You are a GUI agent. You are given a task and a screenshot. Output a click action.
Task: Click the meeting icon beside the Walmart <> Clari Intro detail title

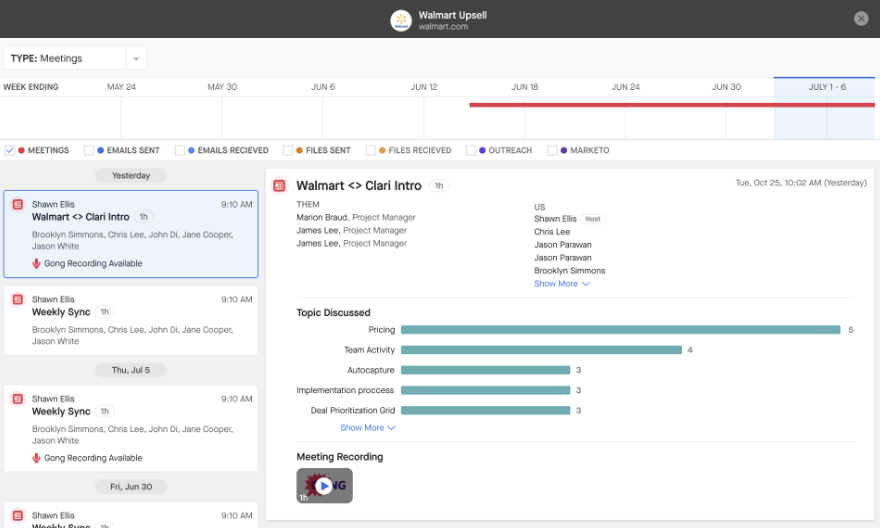pyautogui.click(x=279, y=186)
